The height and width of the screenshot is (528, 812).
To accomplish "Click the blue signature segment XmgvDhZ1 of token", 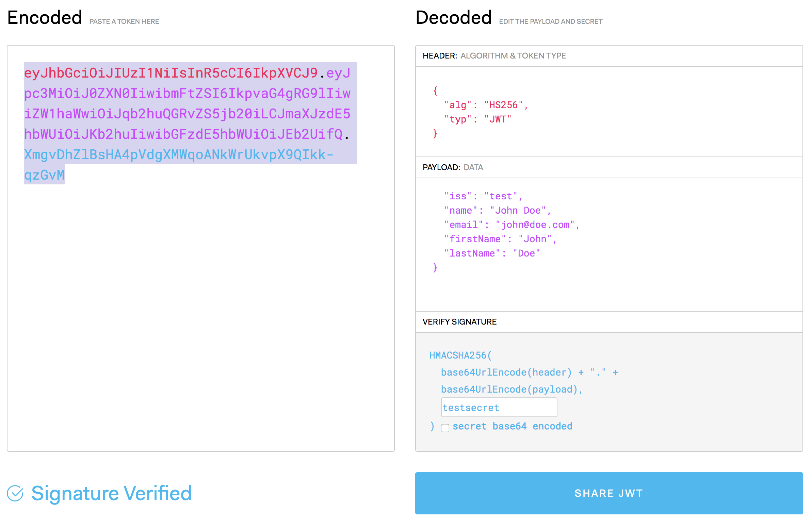I will [x=177, y=155].
